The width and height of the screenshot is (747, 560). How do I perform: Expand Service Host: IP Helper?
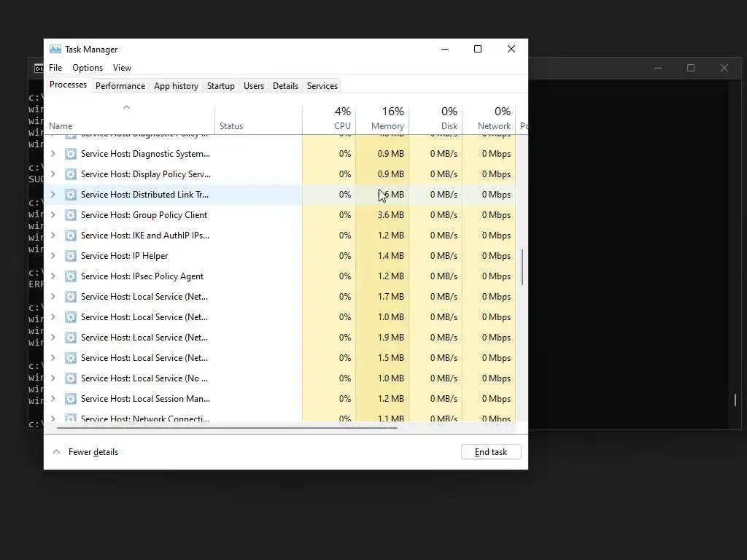pyautogui.click(x=53, y=256)
